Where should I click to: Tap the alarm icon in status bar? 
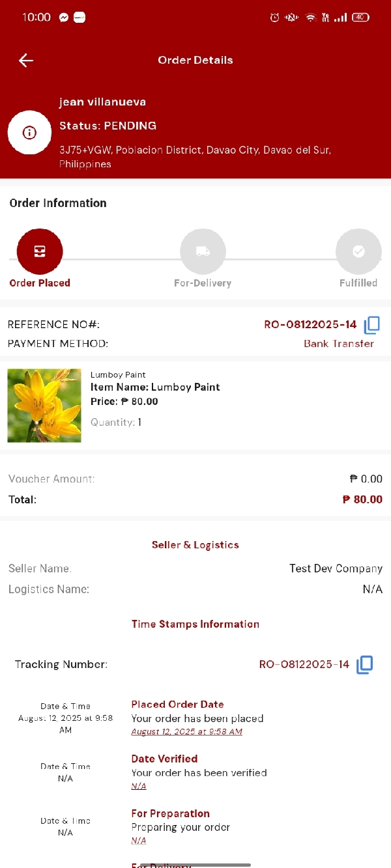coord(274,18)
